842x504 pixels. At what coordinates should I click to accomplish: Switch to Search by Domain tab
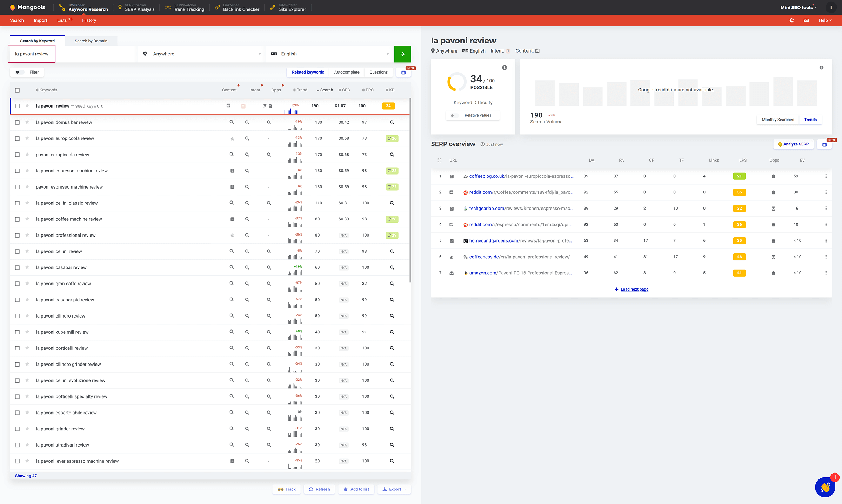91,41
